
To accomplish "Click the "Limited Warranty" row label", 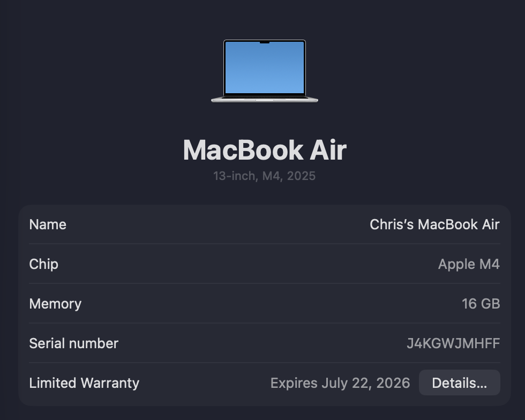I will (84, 383).
